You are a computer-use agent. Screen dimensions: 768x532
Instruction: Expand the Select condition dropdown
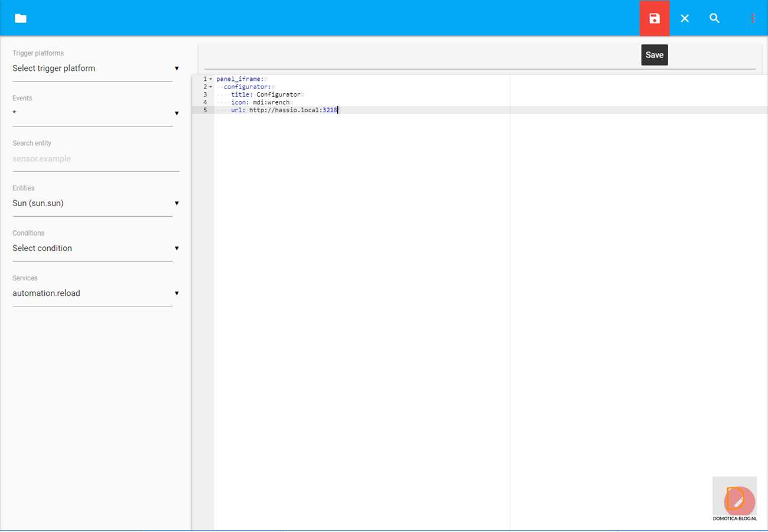[95, 248]
